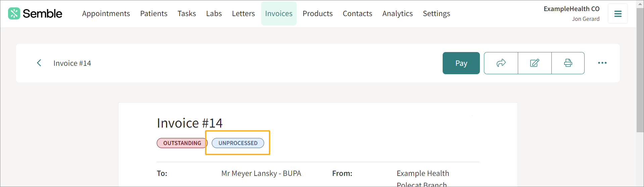Viewport: 644px width, 187px height.
Task: Open the Labs tab
Action: 214,13
